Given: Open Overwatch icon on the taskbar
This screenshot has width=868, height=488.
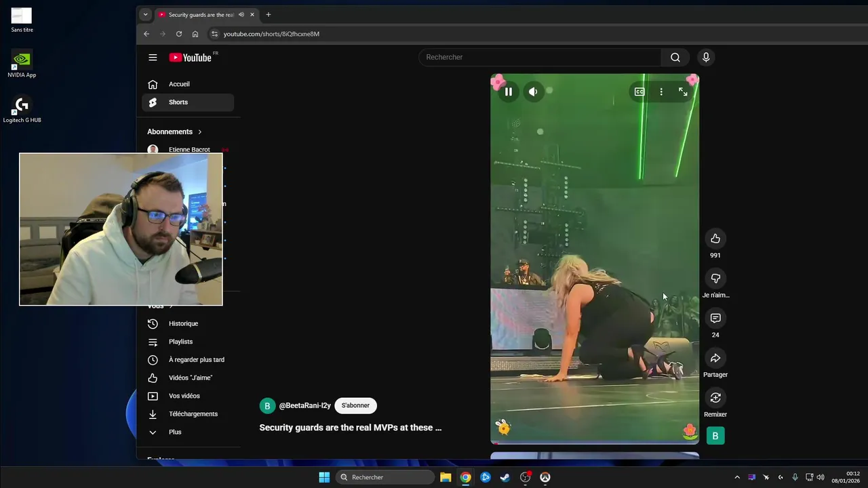Looking at the screenshot, I should tap(545, 477).
